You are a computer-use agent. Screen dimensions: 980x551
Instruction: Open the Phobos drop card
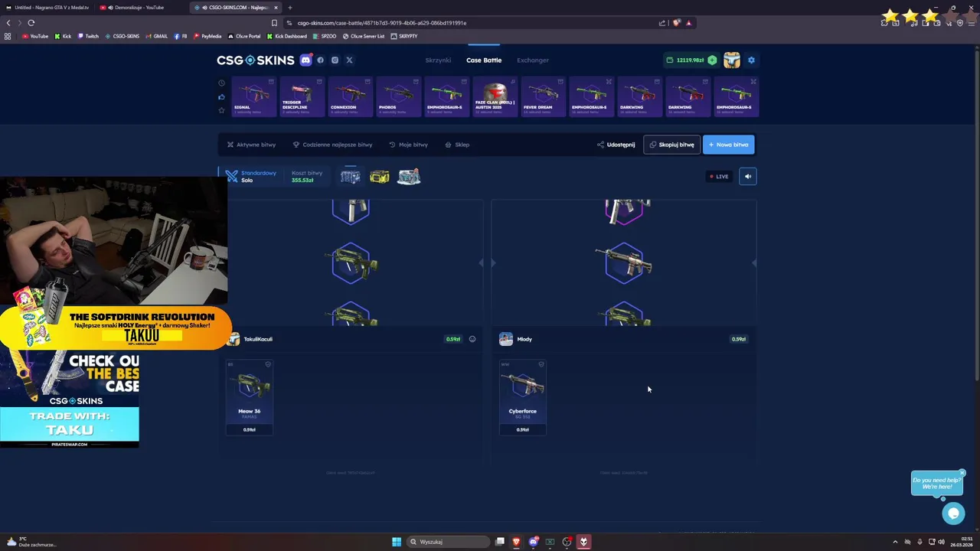point(398,97)
